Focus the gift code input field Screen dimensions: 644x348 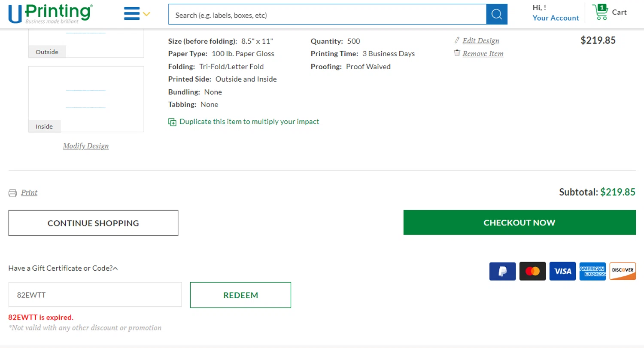coord(95,295)
